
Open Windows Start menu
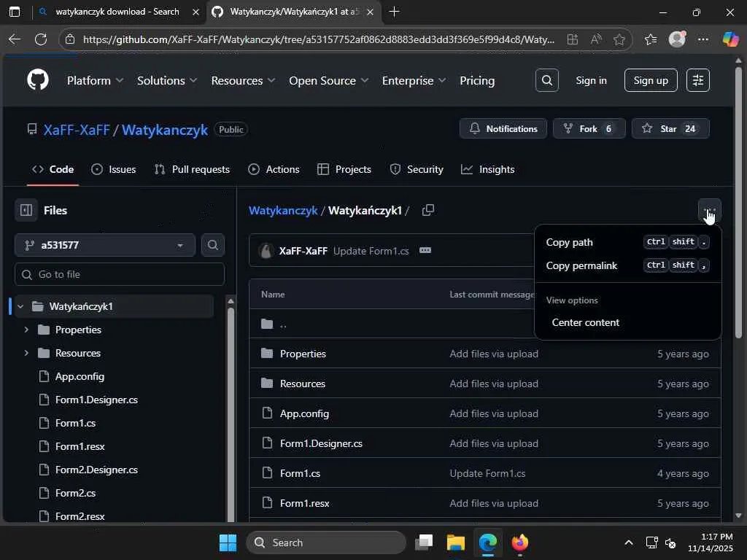(x=228, y=542)
